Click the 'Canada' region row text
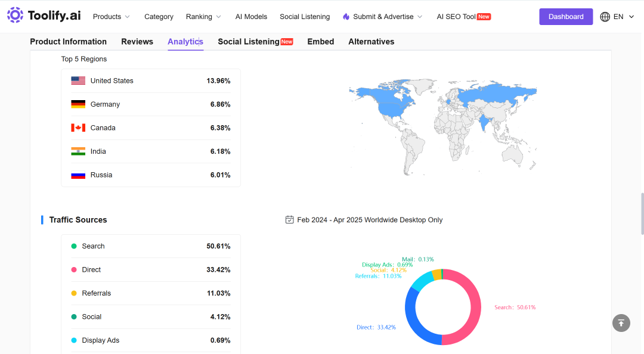The image size is (644, 354). coord(103,128)
